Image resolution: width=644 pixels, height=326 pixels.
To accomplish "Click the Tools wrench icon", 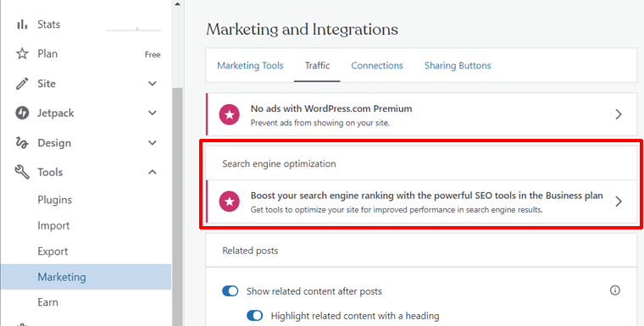I will point(22,172).
